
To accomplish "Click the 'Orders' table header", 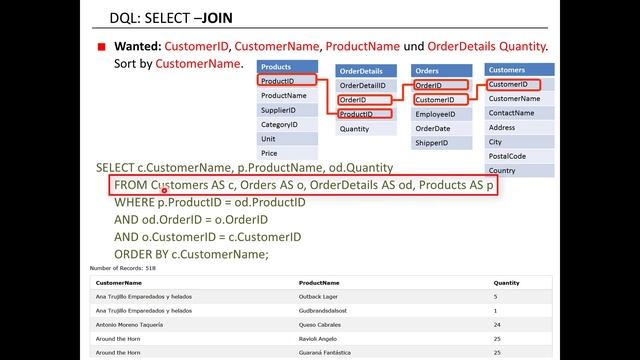I will [442, 71].
